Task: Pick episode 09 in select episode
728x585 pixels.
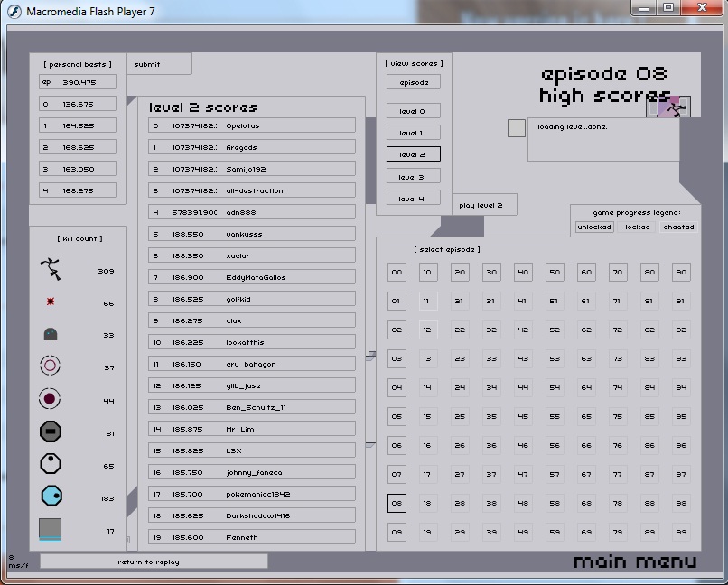Action: pos(397,533)
